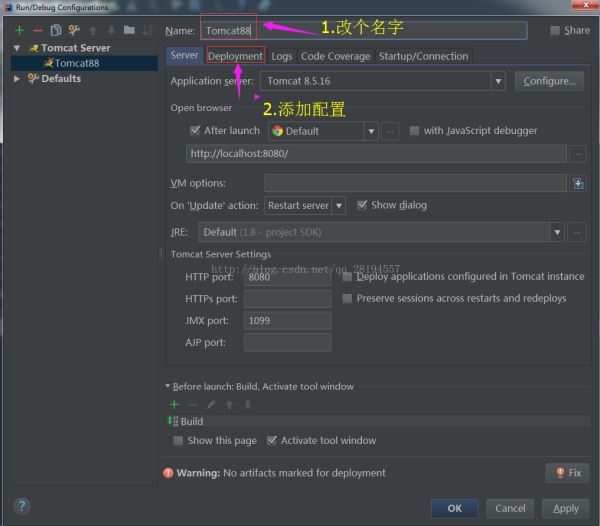Image resolution: width=600 pixels, height=526 pixels.
Task: Open On 'Update' action Restart server dropdown
Action: coord(305,205)
